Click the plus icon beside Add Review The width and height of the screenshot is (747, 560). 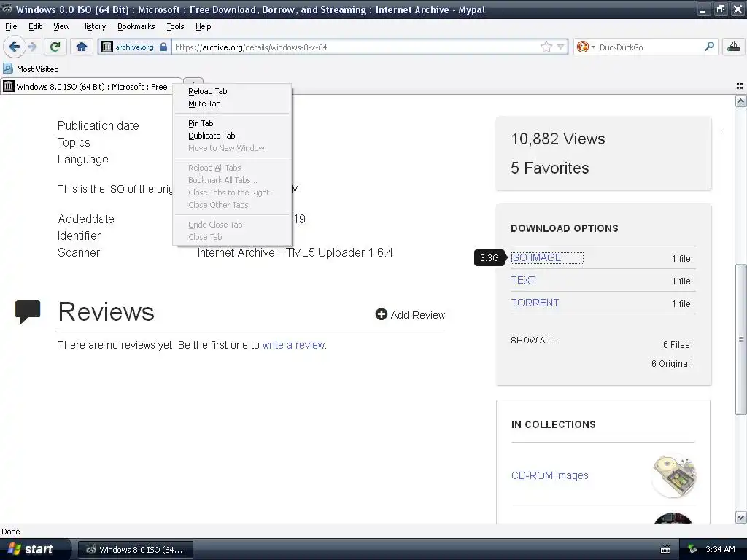click(x=381, y=314)
